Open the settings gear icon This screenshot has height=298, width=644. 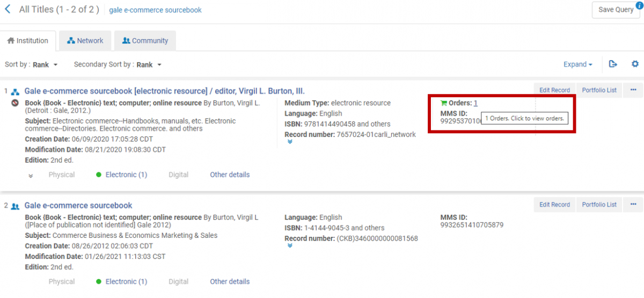635,64
